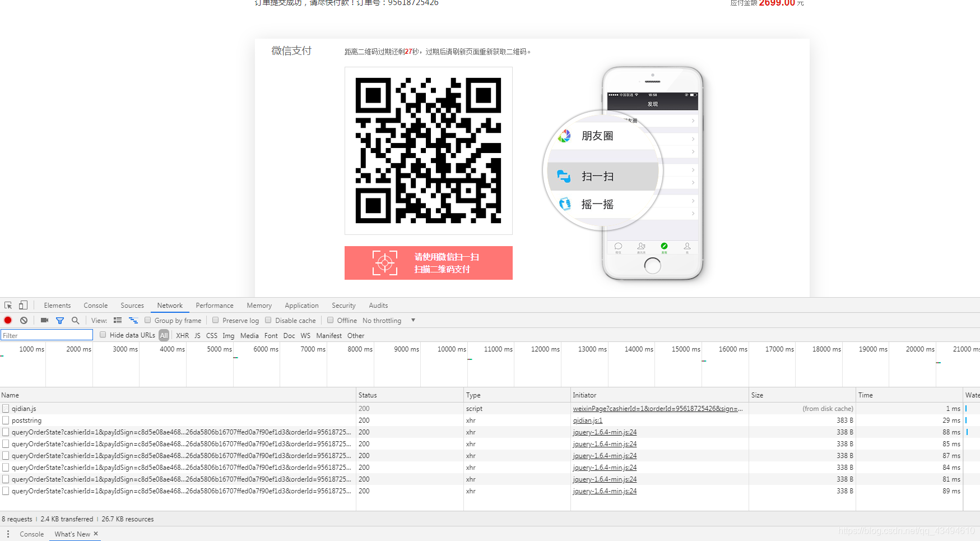Toggle the device toolbar icon
This screenshot has height=541, width=980.
point(23,305)
